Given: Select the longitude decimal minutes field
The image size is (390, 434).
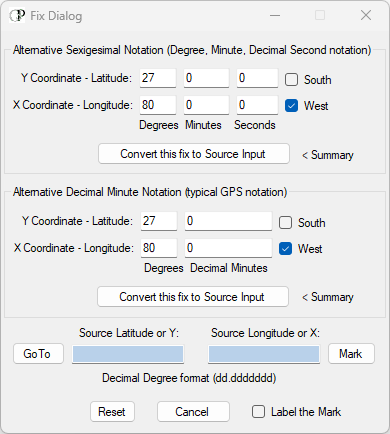Looking at the screenshot, I should pyautogui.click(x=228, y=248).
